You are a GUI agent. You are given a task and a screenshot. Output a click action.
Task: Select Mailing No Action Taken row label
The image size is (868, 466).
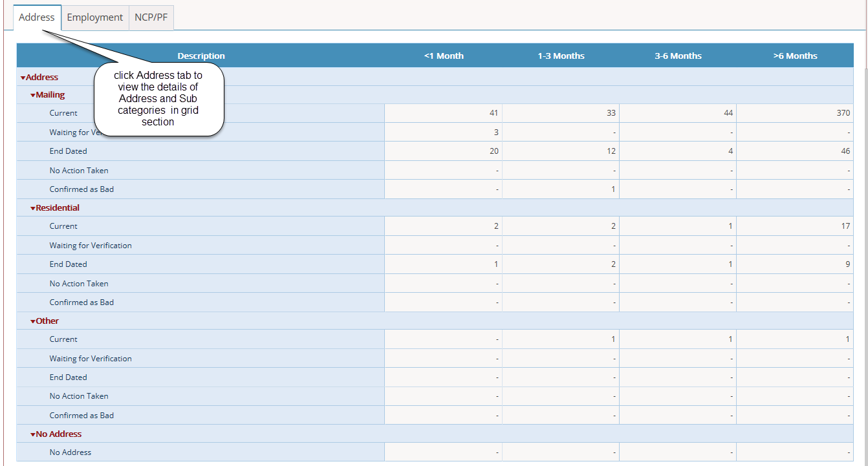(79, 171)
